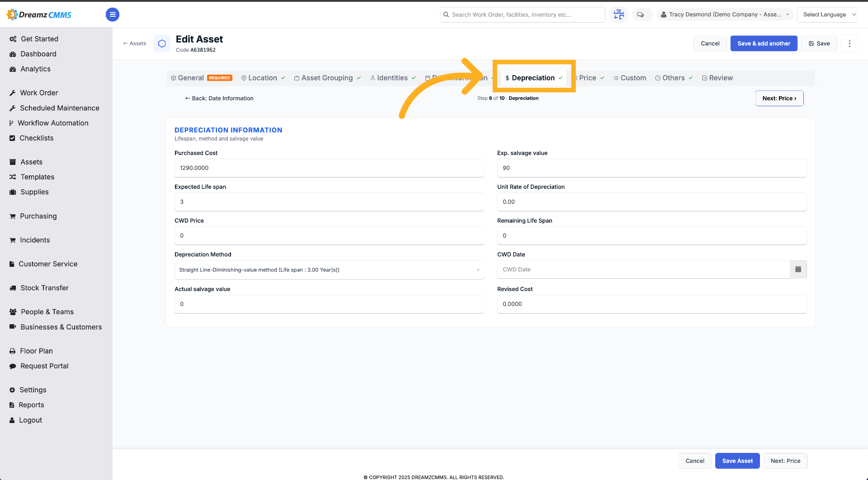Click the fullscreen collapse icon in header
This screenshot has width=868, height=480.
pyautogui.click(x=618, y=14)
